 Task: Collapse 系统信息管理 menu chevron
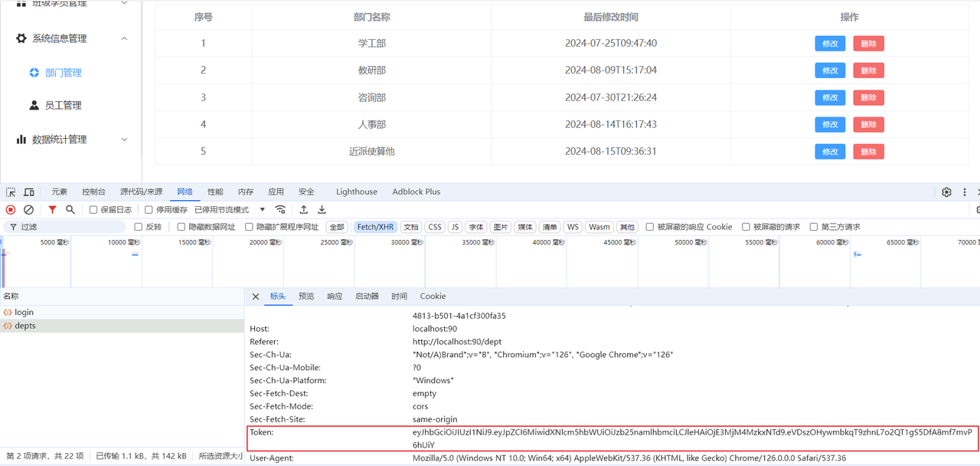[125, 38]
